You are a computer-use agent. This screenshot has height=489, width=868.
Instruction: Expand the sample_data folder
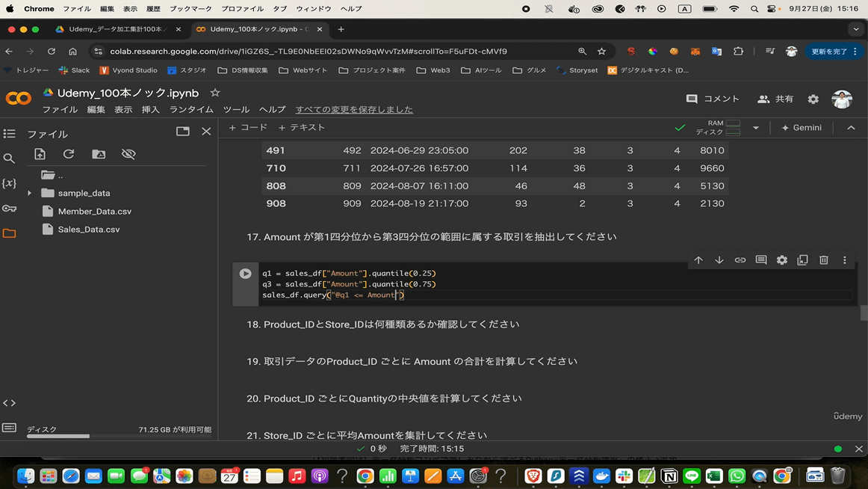point(29,193)
